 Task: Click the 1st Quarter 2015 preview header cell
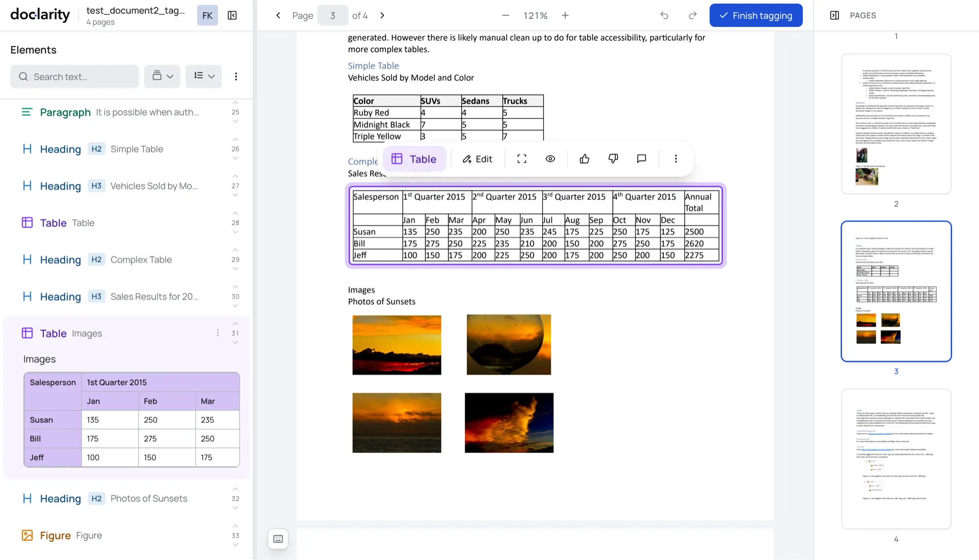(x=161, y=382)
